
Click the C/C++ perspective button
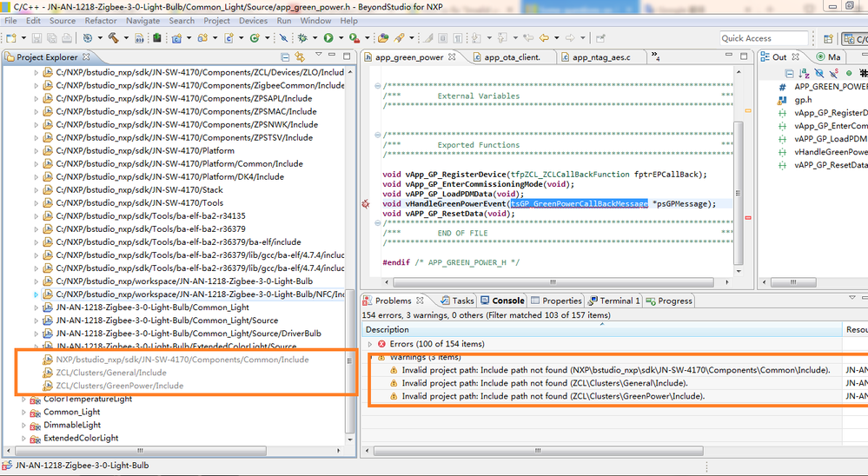pyautogui.click(x=855, y=39)
